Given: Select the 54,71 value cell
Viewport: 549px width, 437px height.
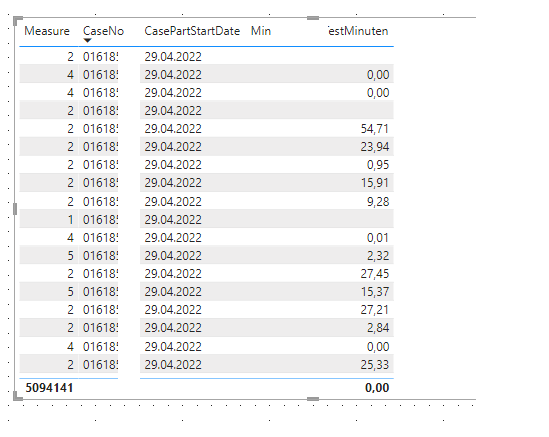Looking at the screenshot, I should pyautogui.click(x=375, y=129).
